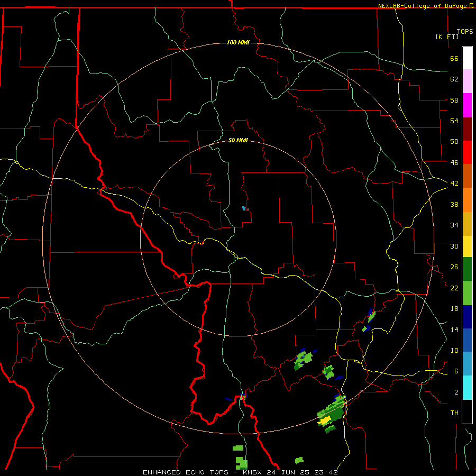This screenshot has width=476, height=476.
Task: Click the light green 22-26 kft legend swatch
Action: [467, 293]
